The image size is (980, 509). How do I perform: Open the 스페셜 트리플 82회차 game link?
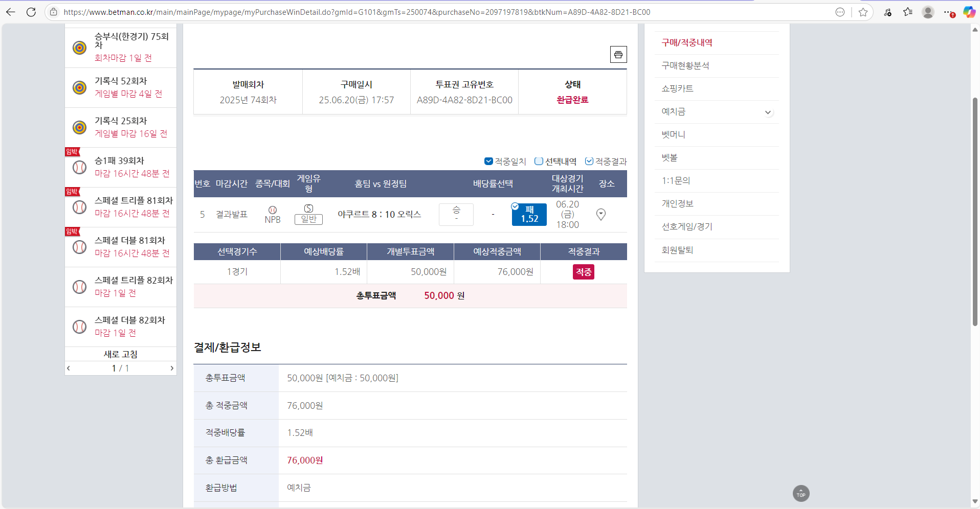(133, 281)
